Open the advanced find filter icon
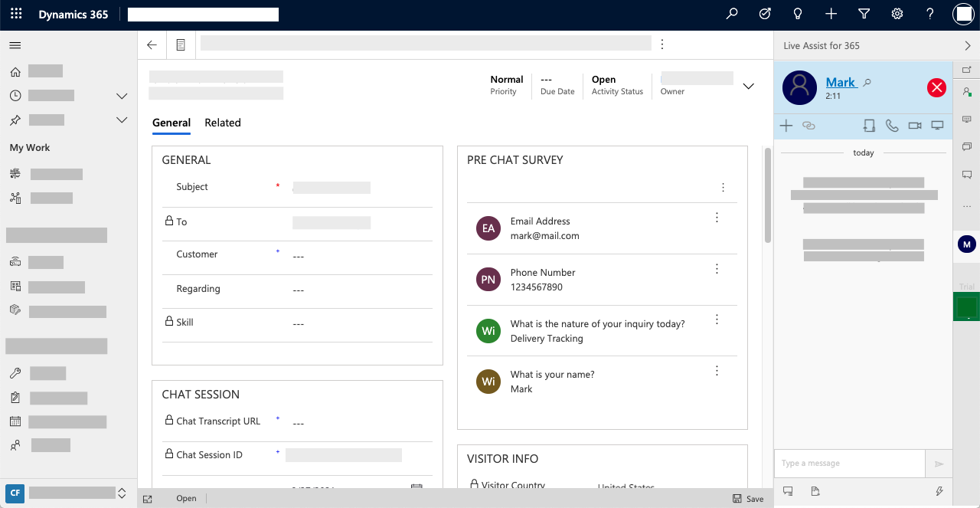The height and width of the screenshot is (508, 980). (864, 14)
